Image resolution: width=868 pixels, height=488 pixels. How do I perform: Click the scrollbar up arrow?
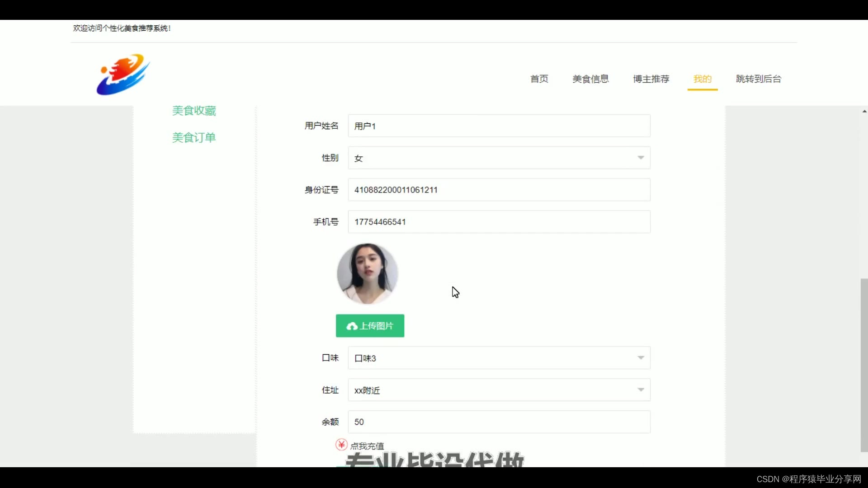(x=864, y=111)
